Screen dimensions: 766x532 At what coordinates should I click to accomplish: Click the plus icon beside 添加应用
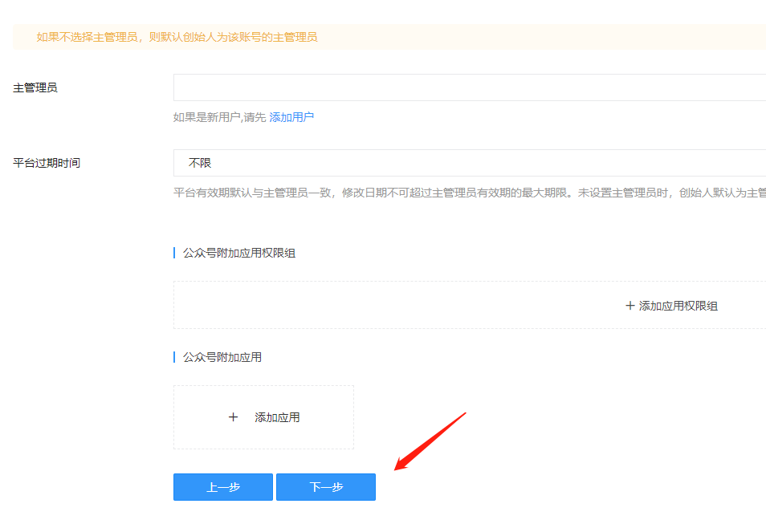click(x=233, y=417)
